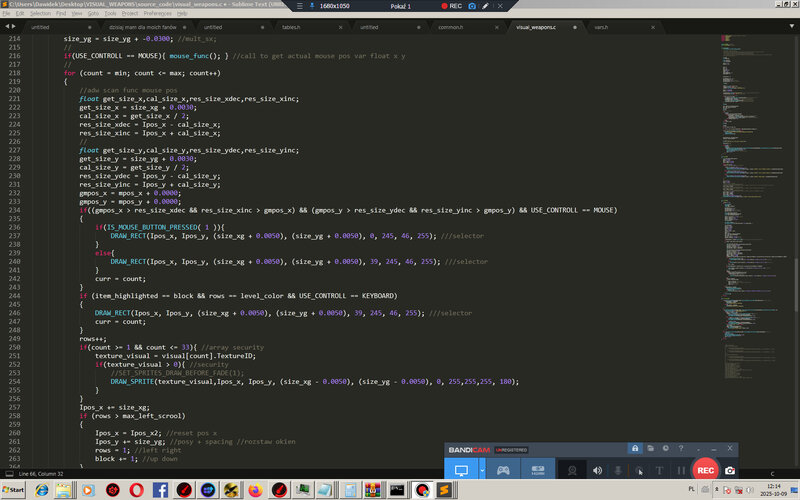Select Bandicam HDMI device recording mode
800x500 pixels.
pyautogui.click(x=536, y=470)
